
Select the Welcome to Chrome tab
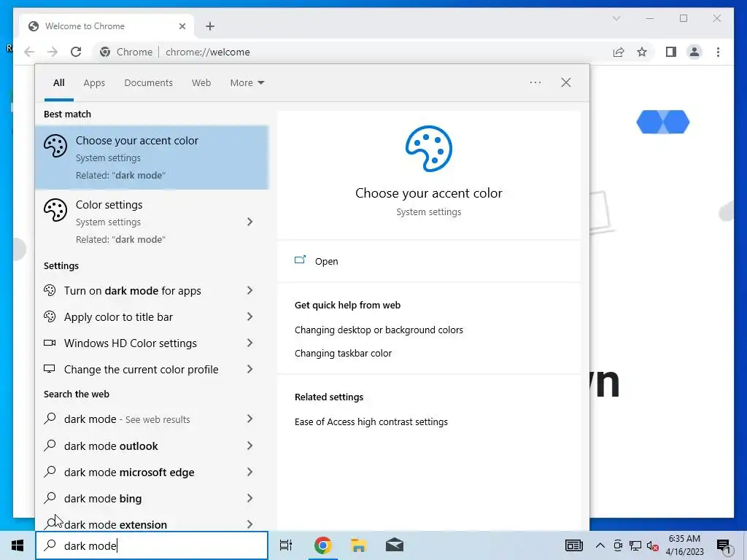(107, 26)
